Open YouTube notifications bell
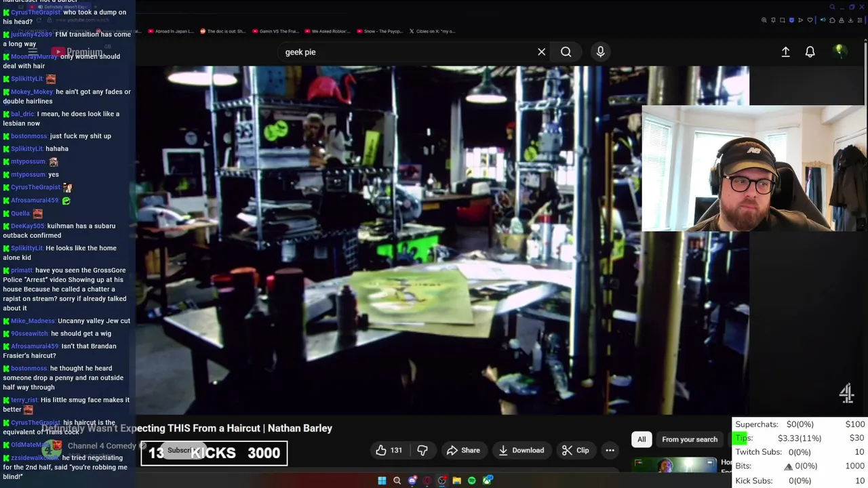 coord(810,52)
